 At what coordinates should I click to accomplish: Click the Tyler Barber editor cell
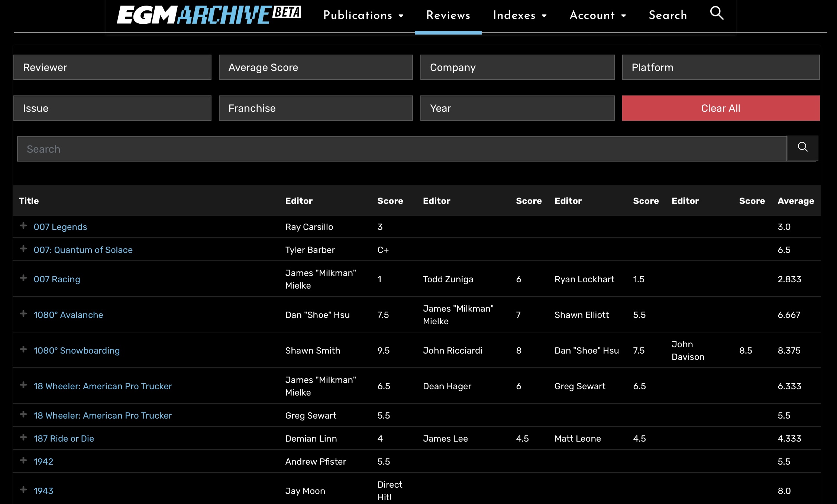[310, 250]
